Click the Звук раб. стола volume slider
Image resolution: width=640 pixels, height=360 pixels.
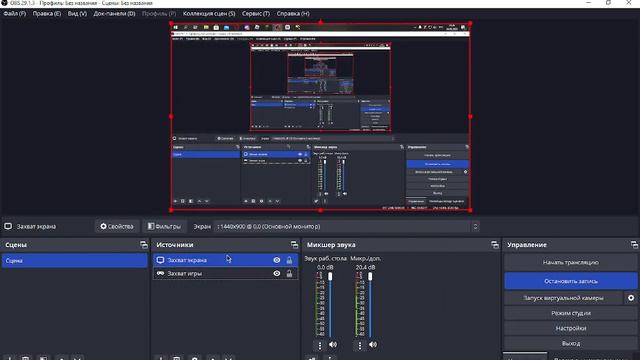330,305
